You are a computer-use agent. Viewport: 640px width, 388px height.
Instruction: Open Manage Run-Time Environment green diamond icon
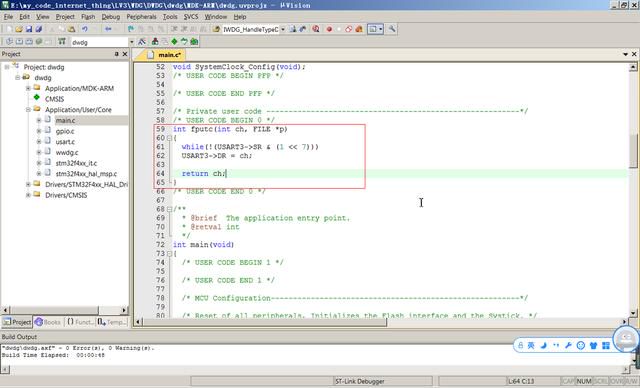(174, 42)
